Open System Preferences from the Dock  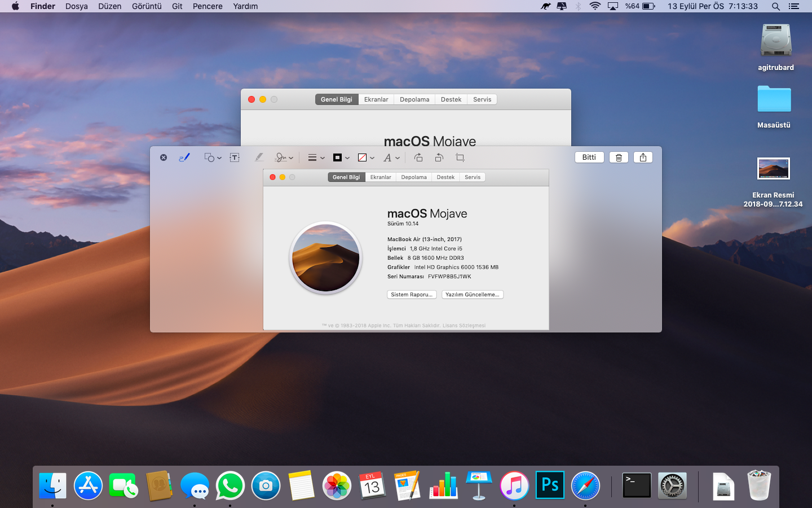click(x=672, y=486)
